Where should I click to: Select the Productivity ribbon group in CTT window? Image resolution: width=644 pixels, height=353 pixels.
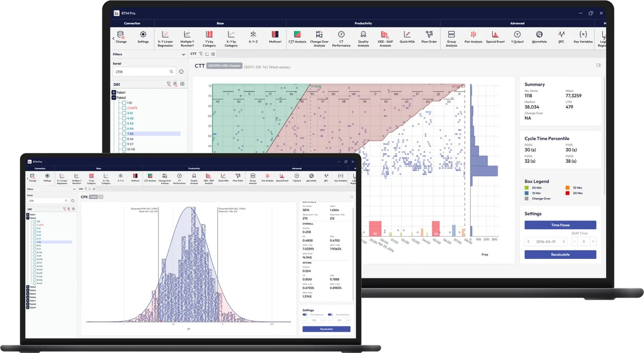(363, 23)
